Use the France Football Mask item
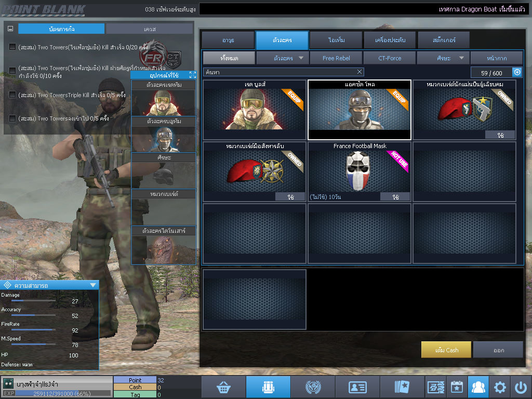The image size is (532, 399). point(395,197)
